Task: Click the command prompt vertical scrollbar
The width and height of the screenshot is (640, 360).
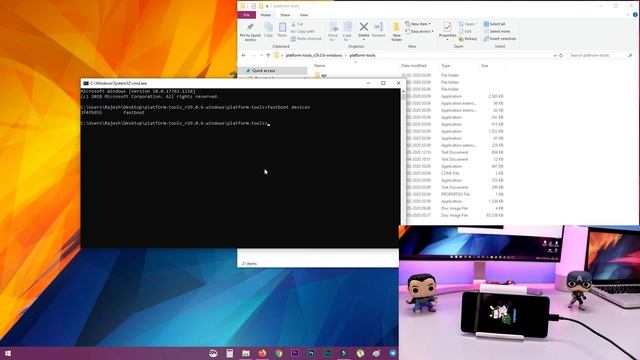Action: coord(403,156)
